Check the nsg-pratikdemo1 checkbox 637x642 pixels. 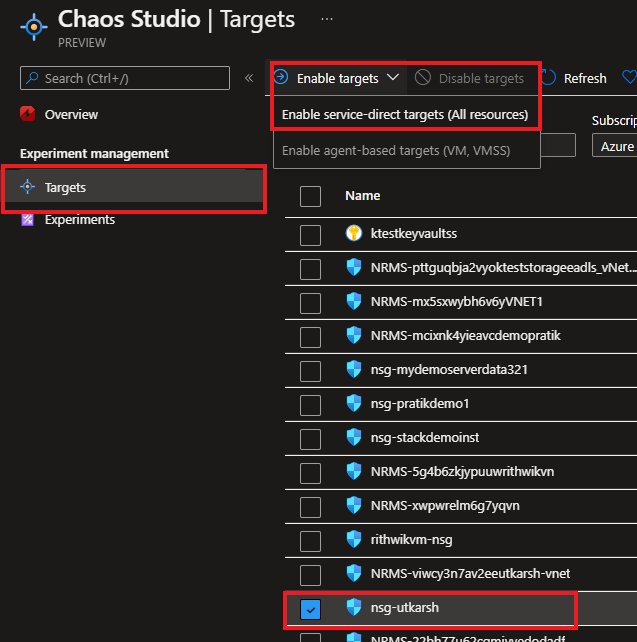tap(310, 405)
